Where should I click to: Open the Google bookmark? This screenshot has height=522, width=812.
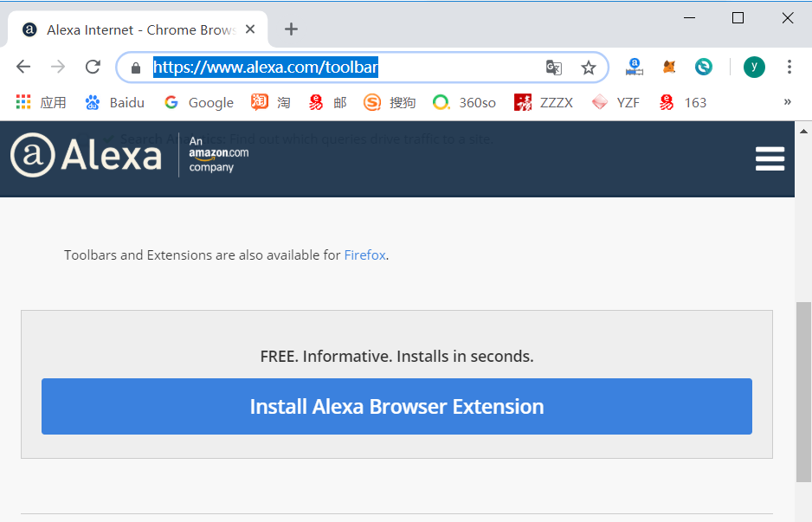(x=199, y=102)
